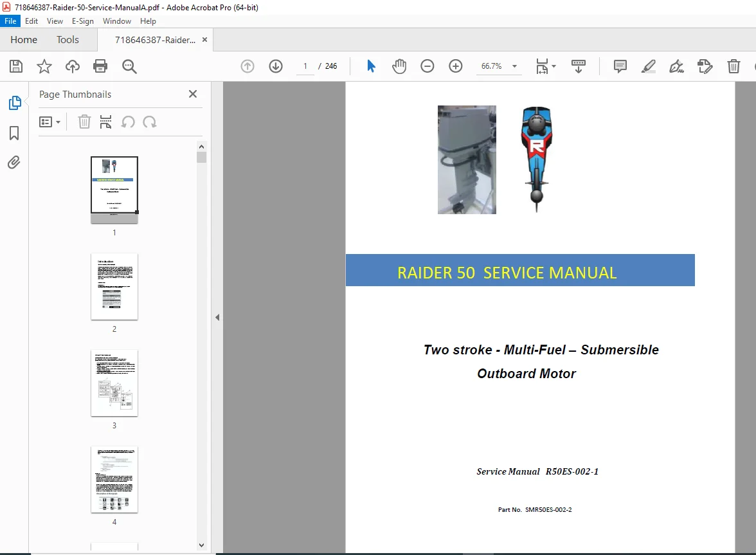The image size is (756, 555).
Task: Click the read mode keyboard-arrow icon
Action: [578, 66]
